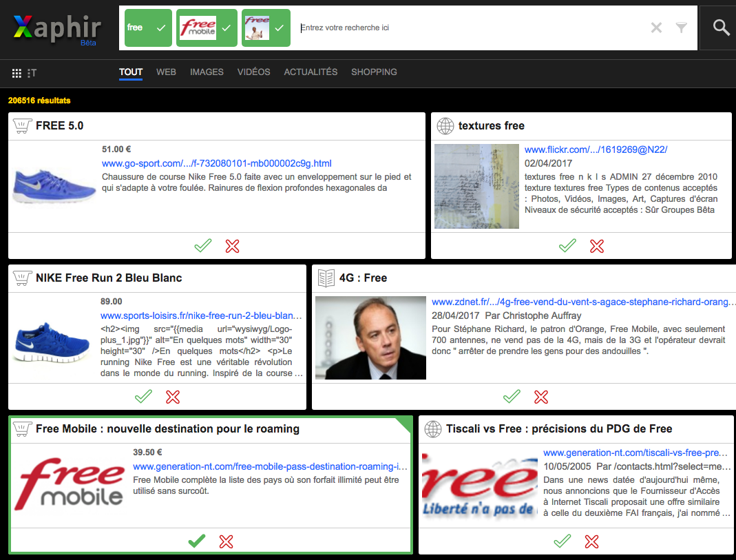Image resolution: width=736 pixels, height=560 pixels.
Task: Approve the NIKE Free Run 2 result
Action: point(143,397)
